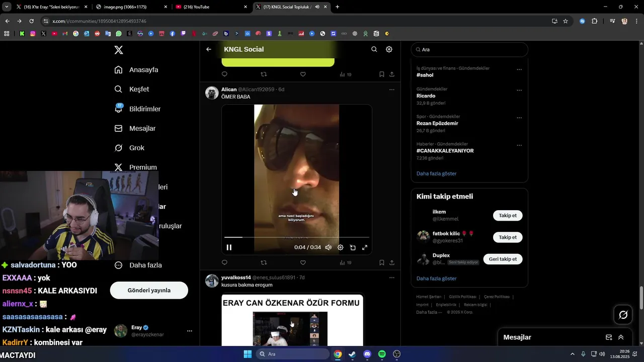The image size is (644, 362).
Task: Follow fatbok kilic with Takip et
Action: pyautogui.click(x=508, y=237)
